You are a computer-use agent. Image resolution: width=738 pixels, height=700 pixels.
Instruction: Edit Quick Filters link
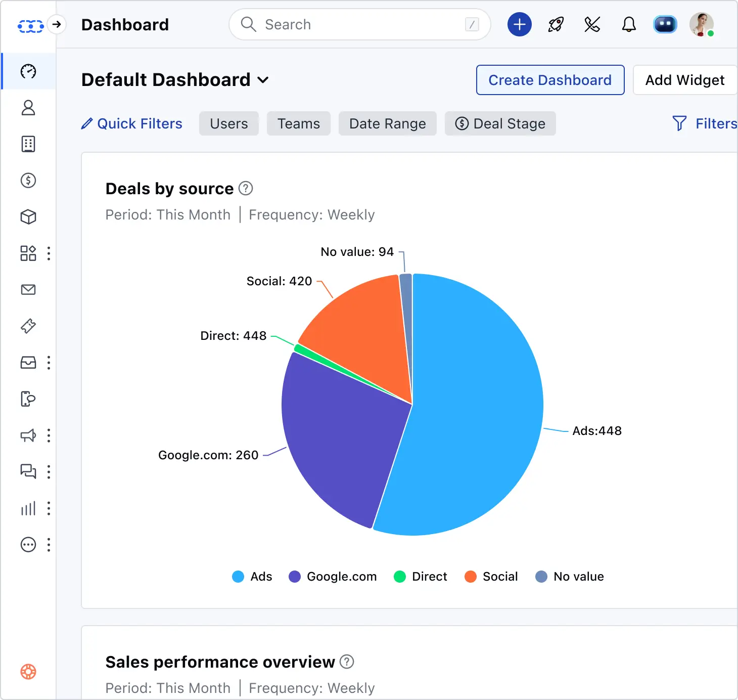[x=132, y=123]
